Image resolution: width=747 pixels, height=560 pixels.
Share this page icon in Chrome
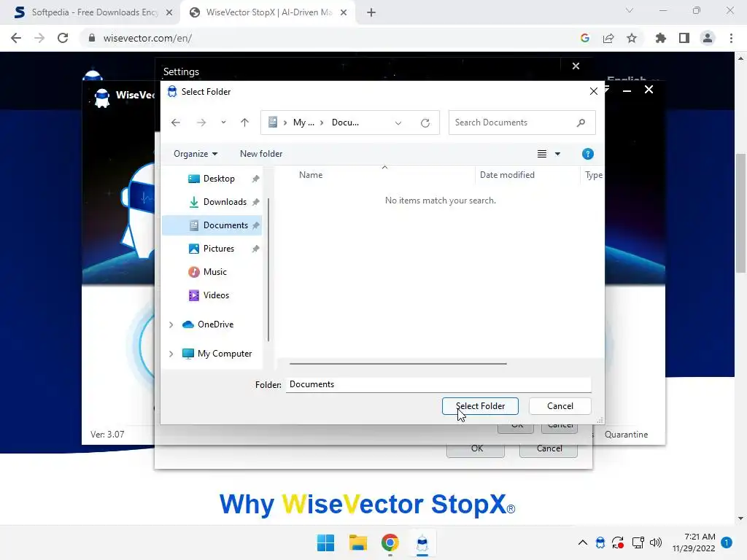[608, 38]
